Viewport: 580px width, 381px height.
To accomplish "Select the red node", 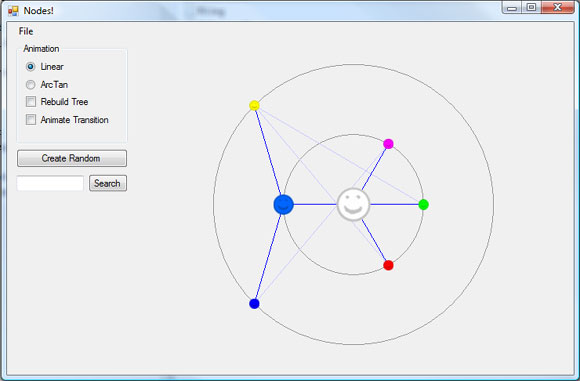I will tap(388, 265).
